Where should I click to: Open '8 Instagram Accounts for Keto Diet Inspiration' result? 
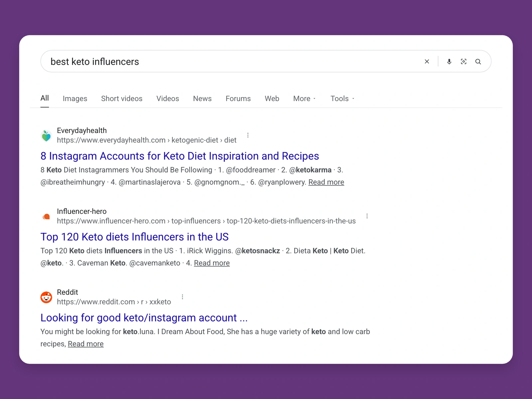coord(180,156)
